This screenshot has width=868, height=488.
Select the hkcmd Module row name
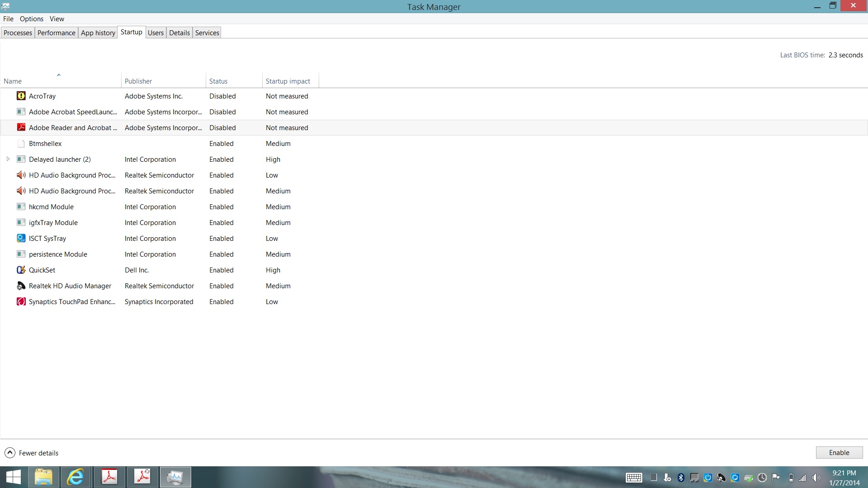[x=51, y=206]
